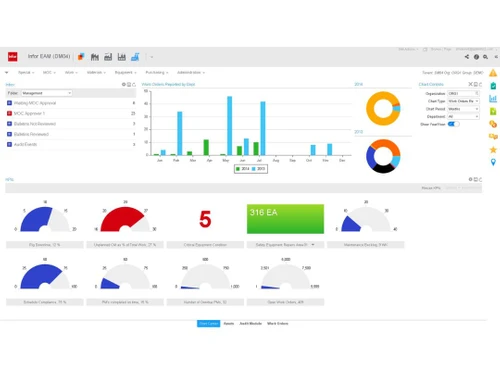Open the info circle icon in header
This screenshot has height=375, width=500.
point(476,57)
